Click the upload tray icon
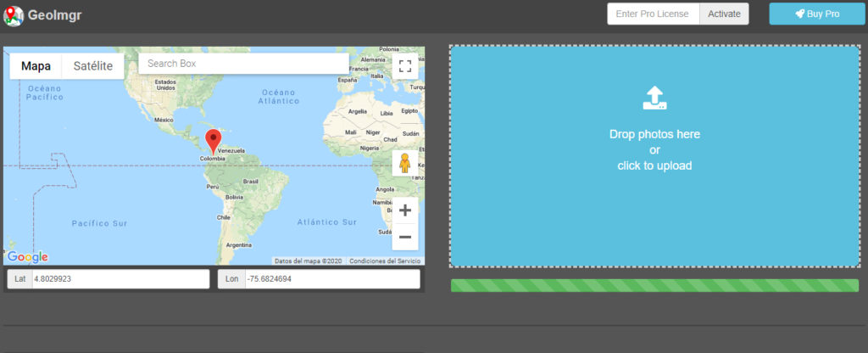The height and width of the screenshot is (353, 868). [x=655, y=98]
